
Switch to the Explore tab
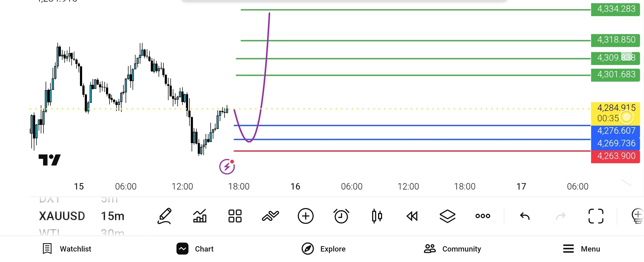pyautogui.click(x=324, y=249)
